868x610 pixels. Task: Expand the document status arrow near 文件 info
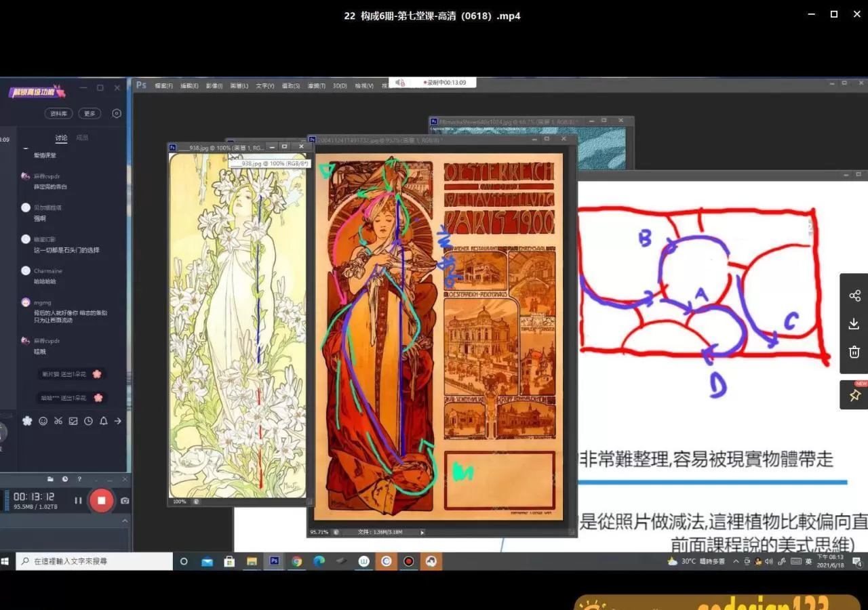click(422, 532)
